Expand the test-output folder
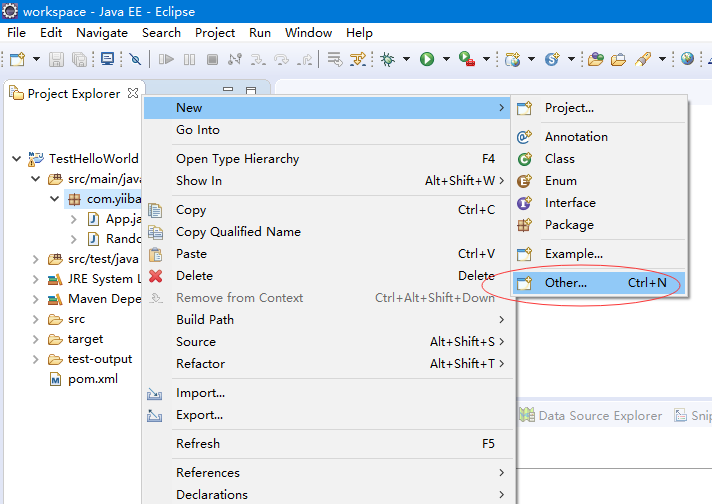Screen dimensions: 712x504 click(x=35, y=359)
